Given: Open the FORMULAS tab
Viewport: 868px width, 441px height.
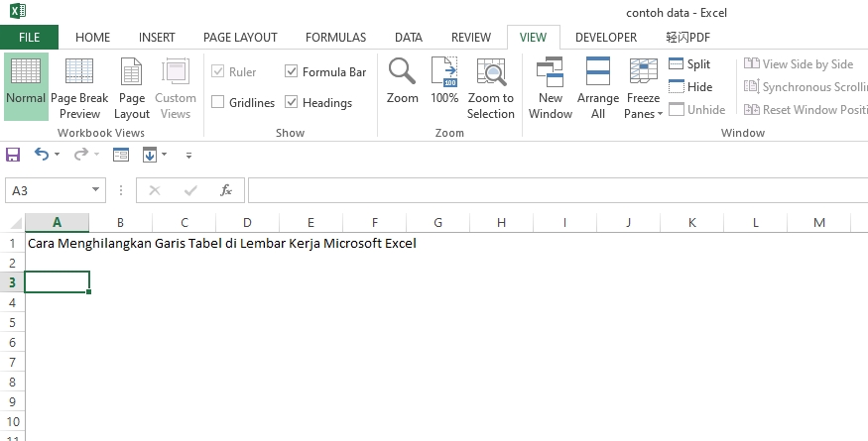Looking at the screenshot, I should point(335,37).
